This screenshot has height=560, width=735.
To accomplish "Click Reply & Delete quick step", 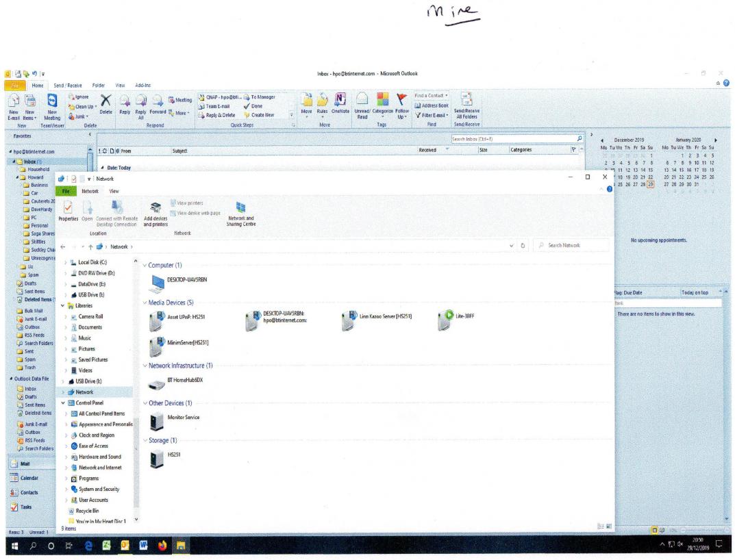I will tap(217, 115).
